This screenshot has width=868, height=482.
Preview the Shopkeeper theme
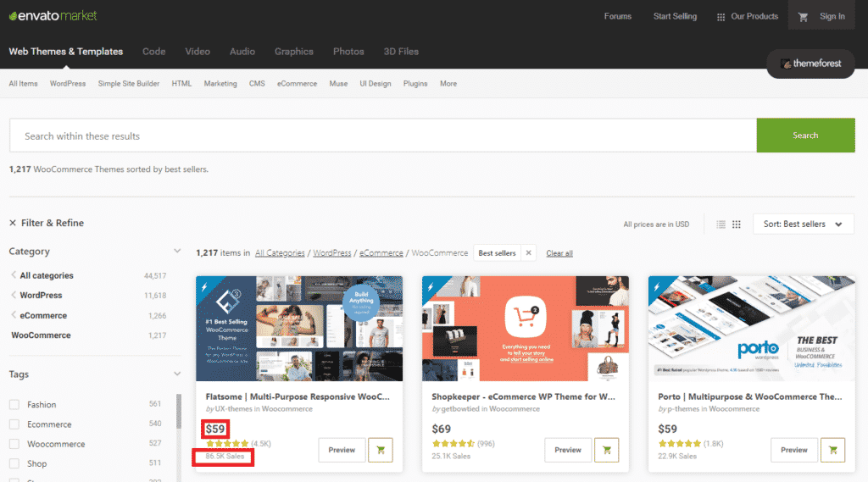coord(568,450)
